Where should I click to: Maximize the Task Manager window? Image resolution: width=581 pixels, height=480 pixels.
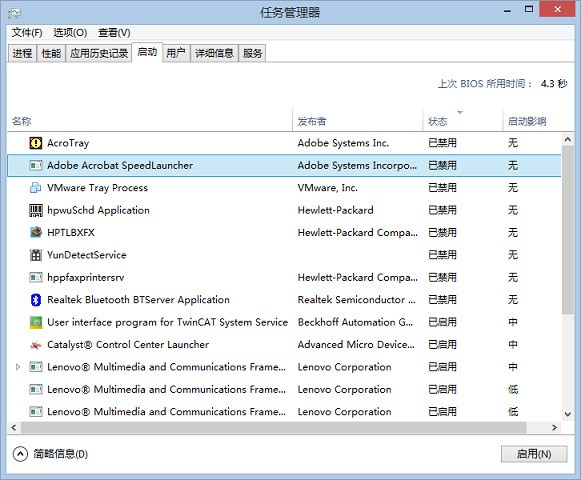(529, 10)
